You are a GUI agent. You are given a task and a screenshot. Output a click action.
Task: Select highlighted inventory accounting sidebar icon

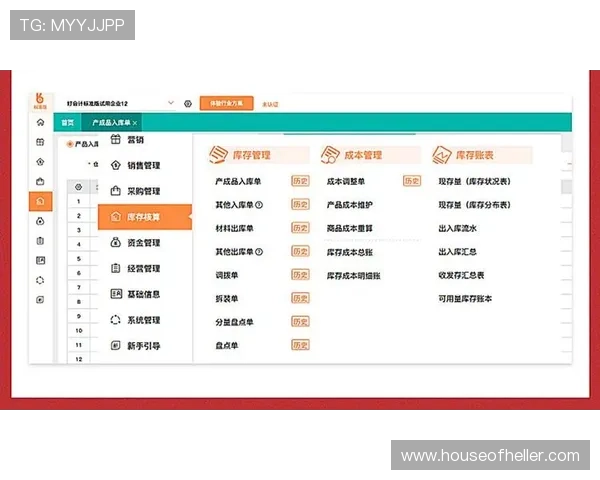(41, 201)
